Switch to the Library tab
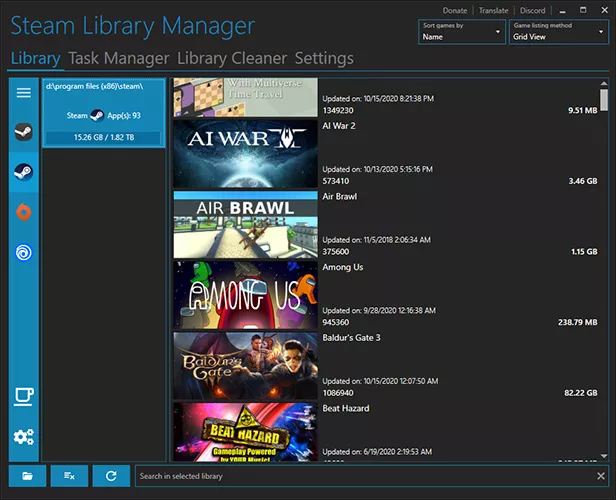Screen dimensions: 616x500 (35, 58)
